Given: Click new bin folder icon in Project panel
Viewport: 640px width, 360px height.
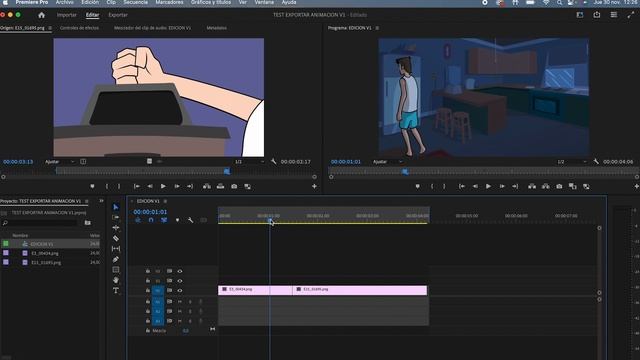Looking at the screenshot, I should point(87,223).
